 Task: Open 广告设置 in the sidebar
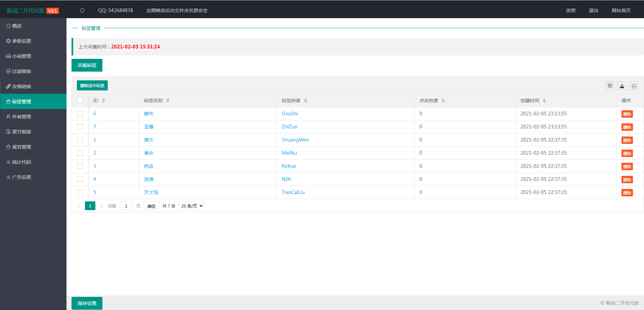pyautogui.click(x=33, y=177)
